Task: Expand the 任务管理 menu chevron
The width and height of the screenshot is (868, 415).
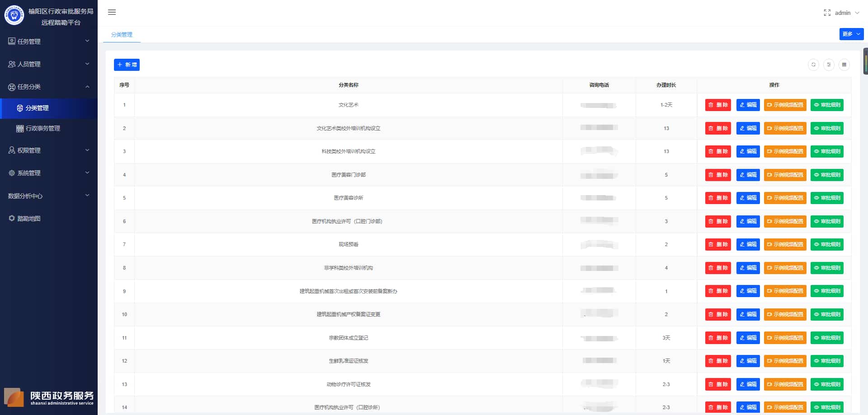Action: pos(87,41)
